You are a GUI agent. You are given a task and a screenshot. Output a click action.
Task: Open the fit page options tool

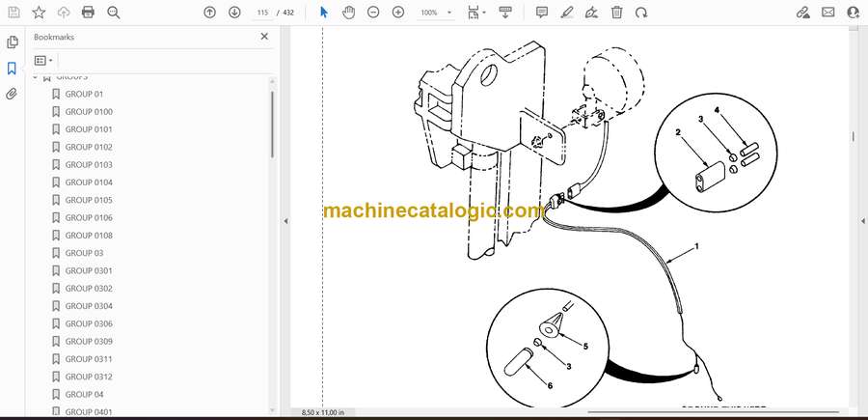coord(476,13)
